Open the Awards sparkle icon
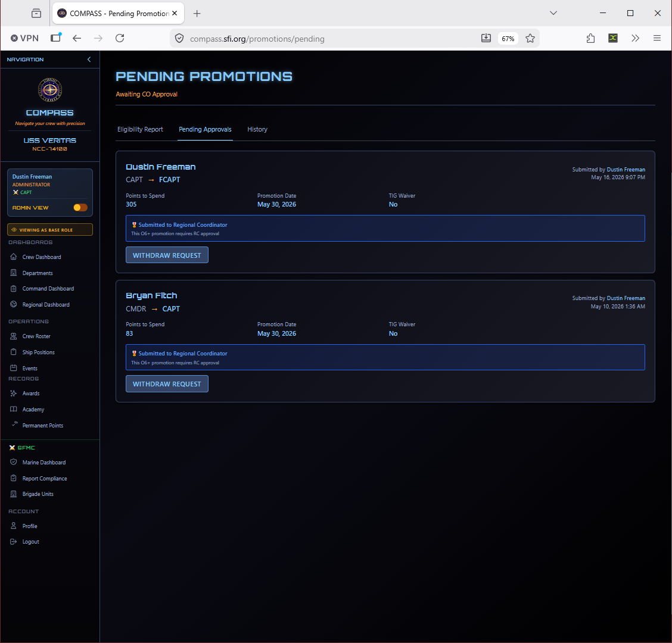This screenshot has height=643, width=672. pyautogui.click(x=13, y=394)
